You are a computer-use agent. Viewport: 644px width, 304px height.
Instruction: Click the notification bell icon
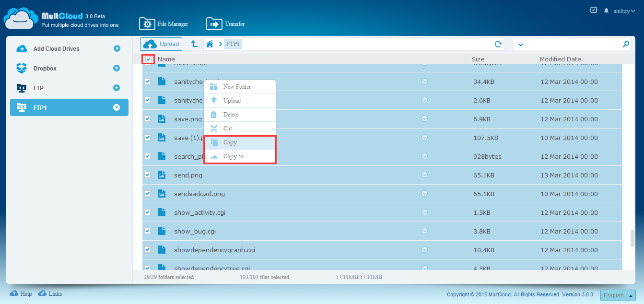point(606,10)
